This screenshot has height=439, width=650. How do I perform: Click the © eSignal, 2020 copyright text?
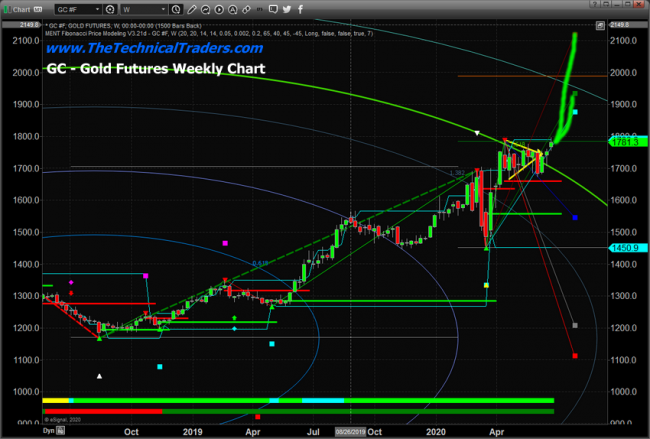63,420
